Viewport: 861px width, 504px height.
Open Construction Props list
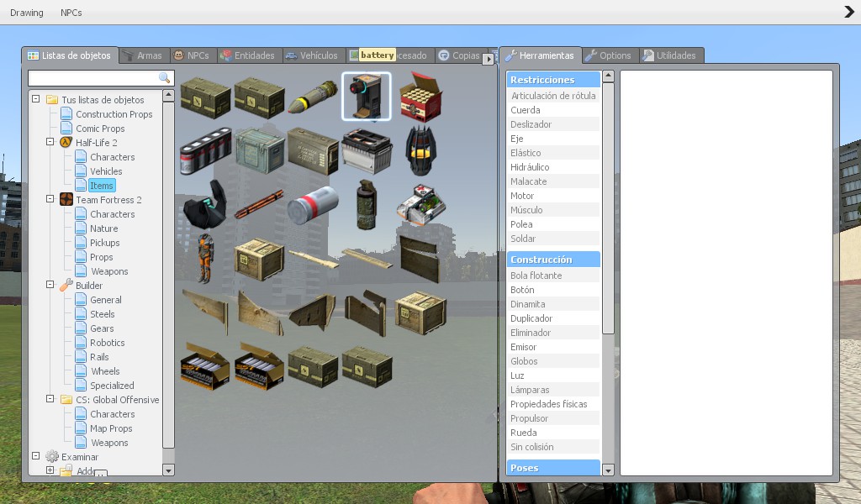point(114,114)
